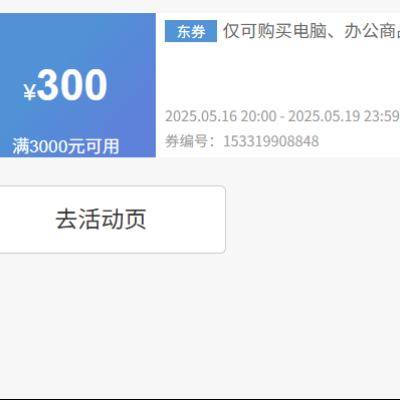Click the 满3000元可用 threshold text
400x400 pixels.
click(x=66, y=146)
